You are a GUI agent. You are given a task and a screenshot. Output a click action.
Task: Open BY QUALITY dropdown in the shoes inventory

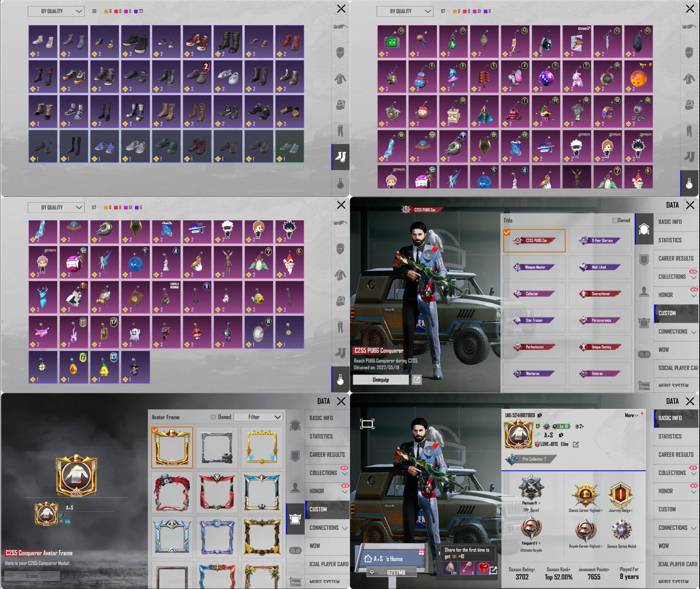(56, 11)
